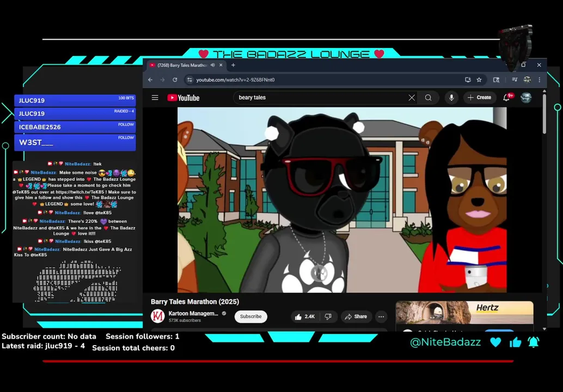Click the '!kiss @teK85' chat message
This screenshot has width=563, height=392.
(x=97, y=241)
